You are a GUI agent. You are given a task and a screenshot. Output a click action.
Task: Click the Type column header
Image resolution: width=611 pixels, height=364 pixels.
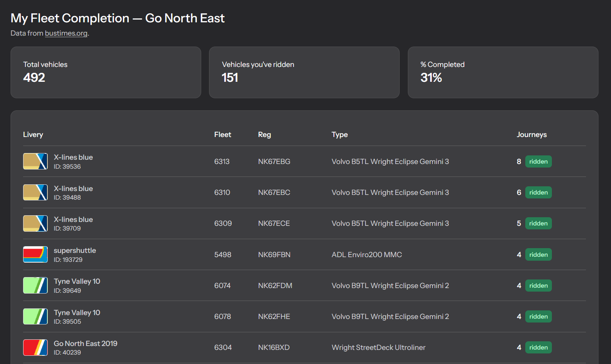tap(339, 135)
